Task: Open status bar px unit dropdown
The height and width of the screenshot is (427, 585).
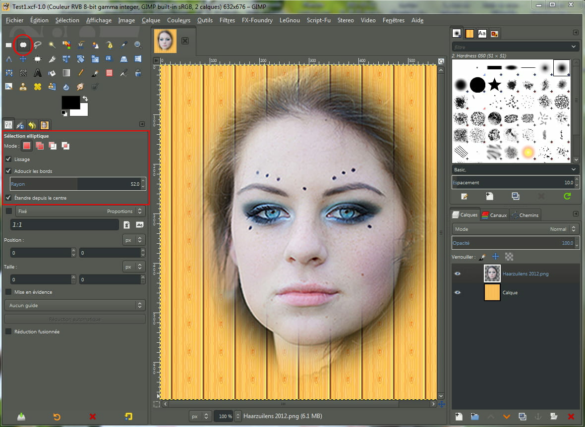Action: [200, 416]
